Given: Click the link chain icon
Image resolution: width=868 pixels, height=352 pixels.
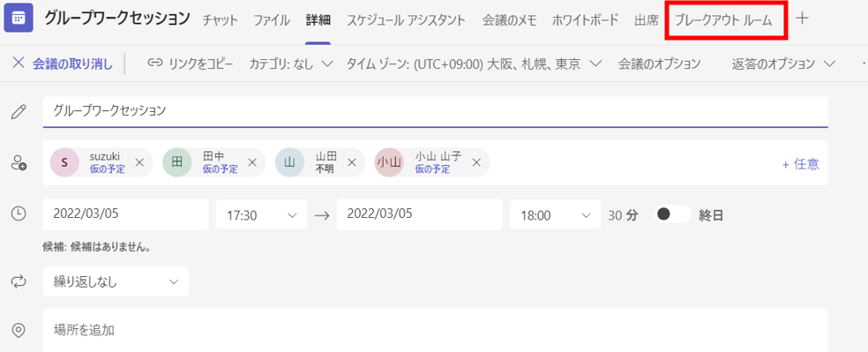Looking at the screenshot, I should click(154, 63).
